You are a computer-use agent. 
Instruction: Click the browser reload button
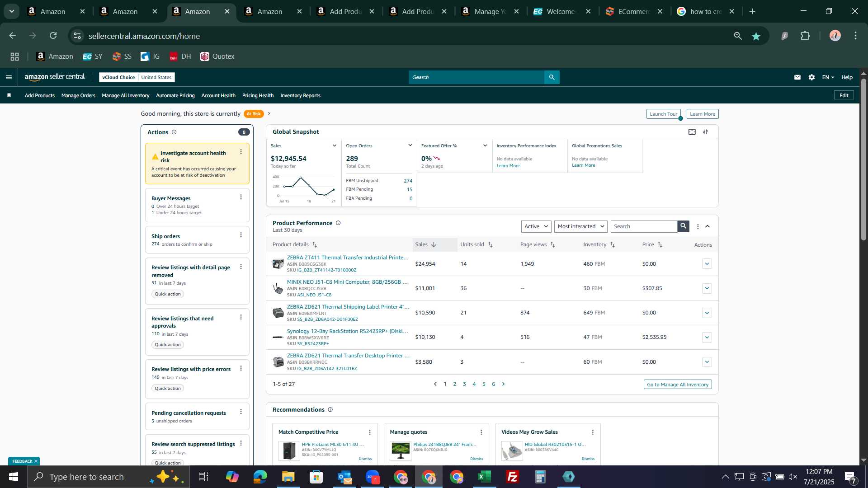click(x=53, y=36)
